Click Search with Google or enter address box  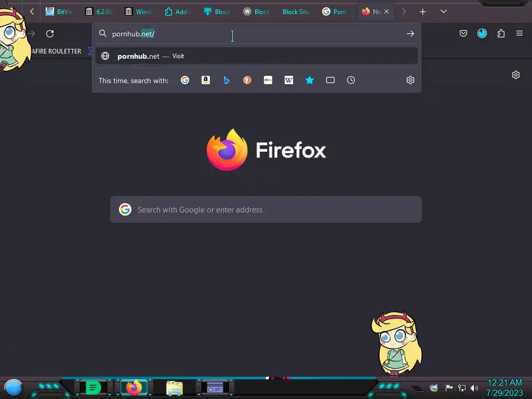[266, 209]
